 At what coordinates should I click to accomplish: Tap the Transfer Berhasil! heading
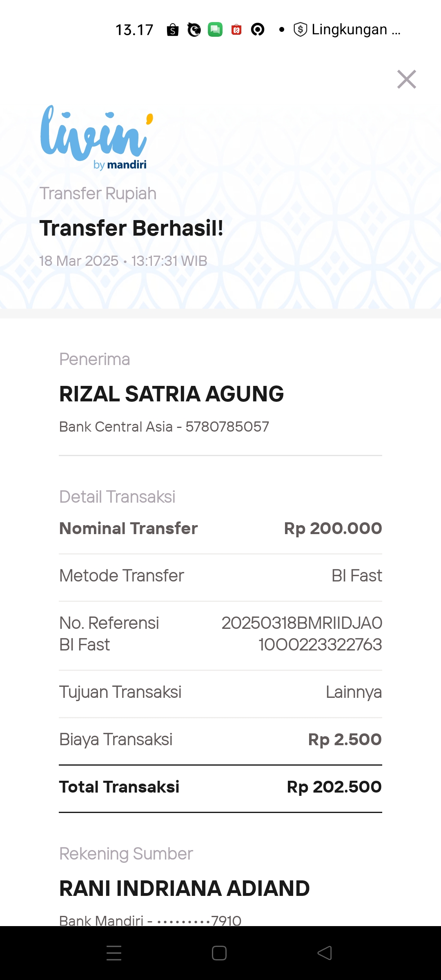click(x=131, y=228)
